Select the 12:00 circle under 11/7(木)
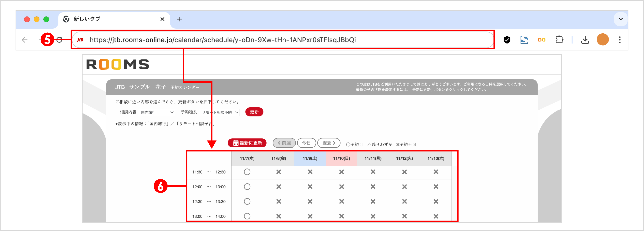This screenshot has height=231, width=644. 247,186
